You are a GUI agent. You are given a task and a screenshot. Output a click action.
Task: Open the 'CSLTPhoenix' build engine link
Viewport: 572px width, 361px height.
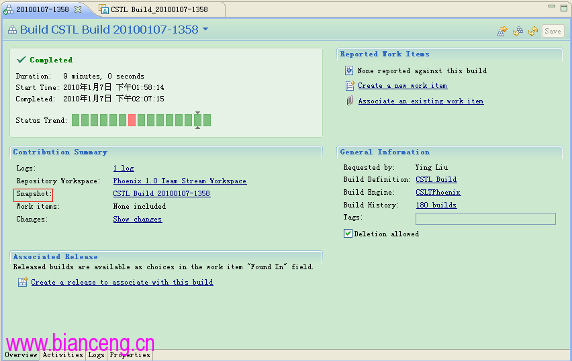438,192
